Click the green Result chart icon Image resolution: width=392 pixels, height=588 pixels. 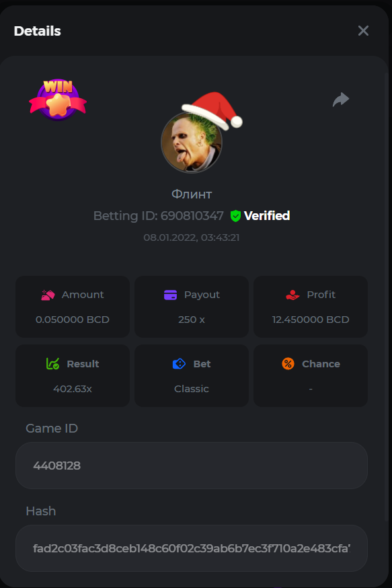point(53,364)
